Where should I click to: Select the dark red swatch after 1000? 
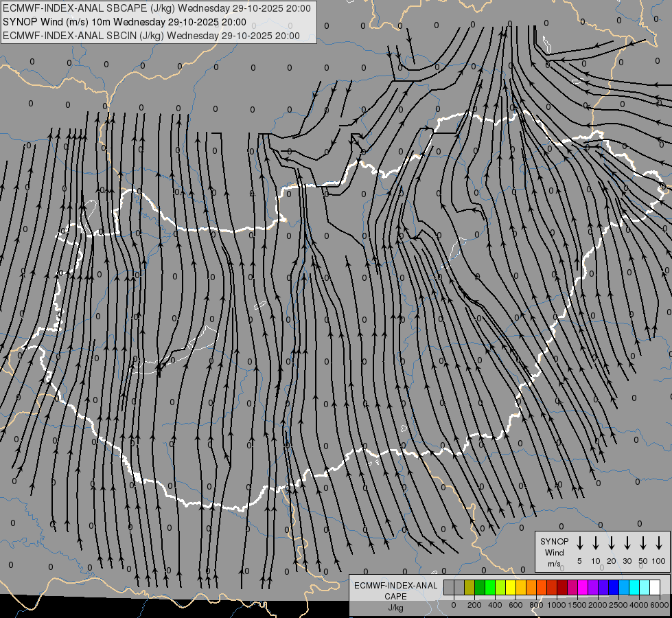tap(562, 587)
